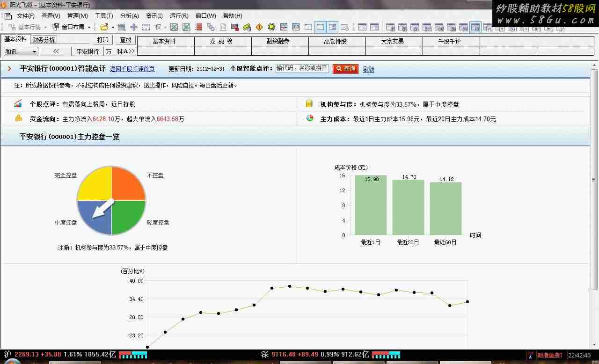Click the << previous stock button
This screenshot has width=599, height=364.
click(56, 51)
